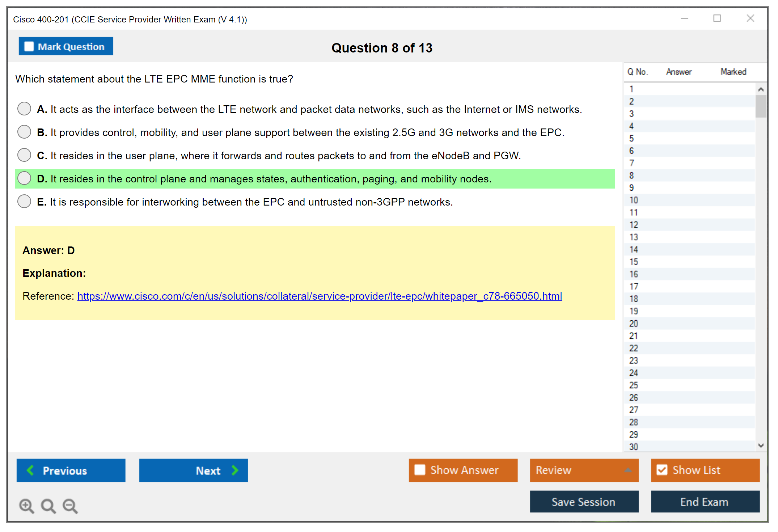Viewport: 778px width, 532px height.
Task: Click the reset zoom magnifier icon
Action: click(48, 506)
